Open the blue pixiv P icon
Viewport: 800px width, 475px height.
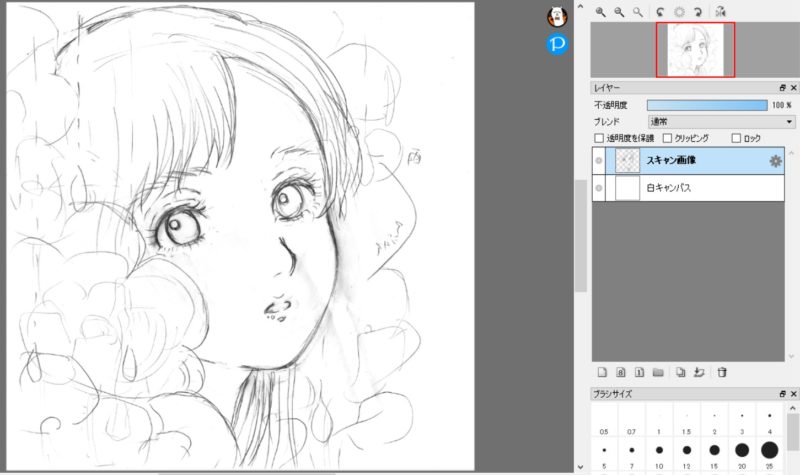[557, 44]
